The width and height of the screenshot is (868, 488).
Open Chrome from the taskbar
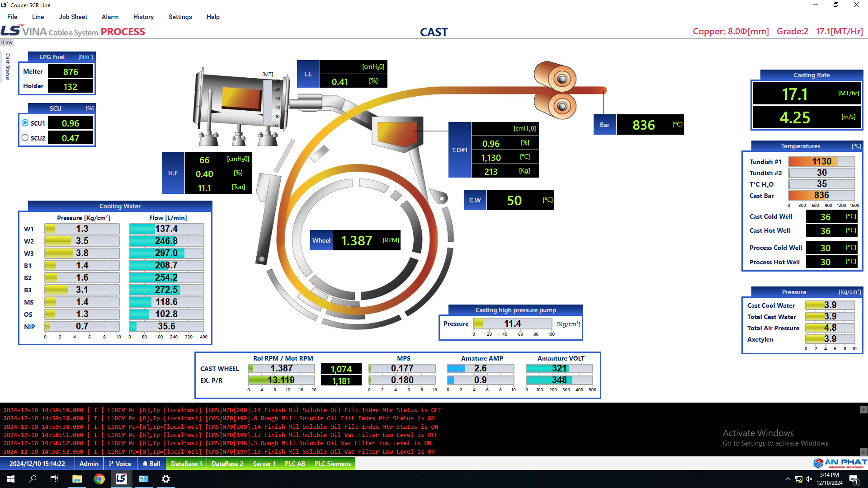[99, 479]
